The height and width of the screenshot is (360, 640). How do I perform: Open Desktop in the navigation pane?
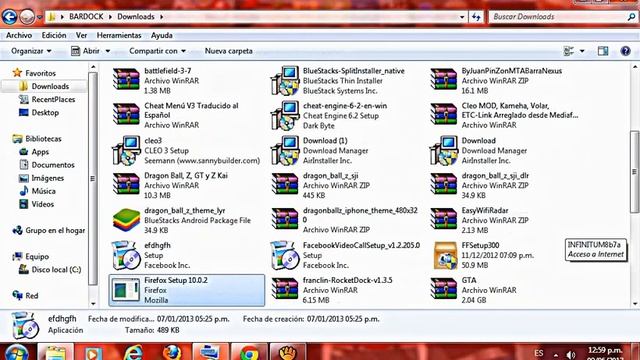45,112
